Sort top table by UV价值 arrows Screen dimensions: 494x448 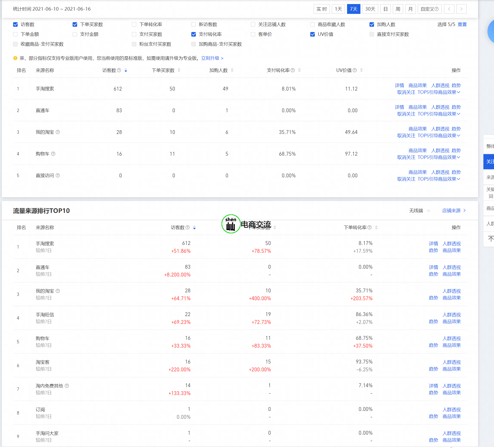tap(361, 70)
